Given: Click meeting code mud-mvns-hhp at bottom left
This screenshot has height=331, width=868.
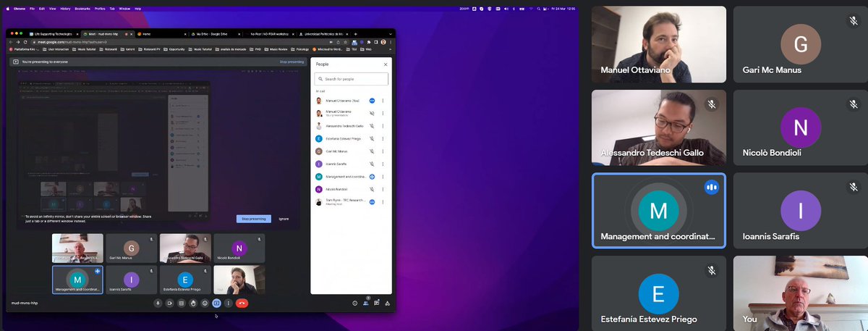Looking at the screenshot, I should [x=25, y=303].
